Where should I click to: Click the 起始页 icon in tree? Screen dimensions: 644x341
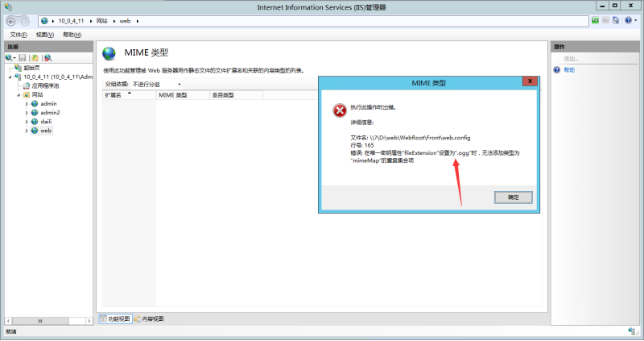pyautogui.click(x=18, y=68)
